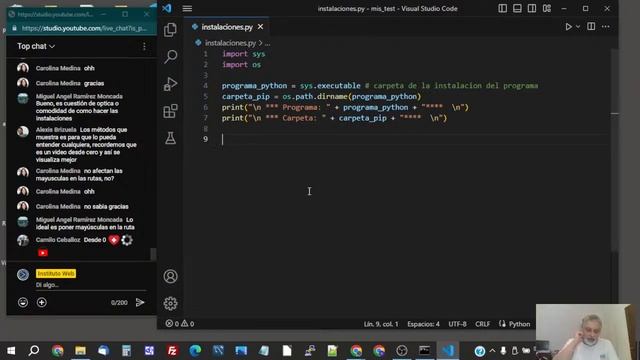
Task: Open the Testing flask view
Action: (x=170, y=138)
